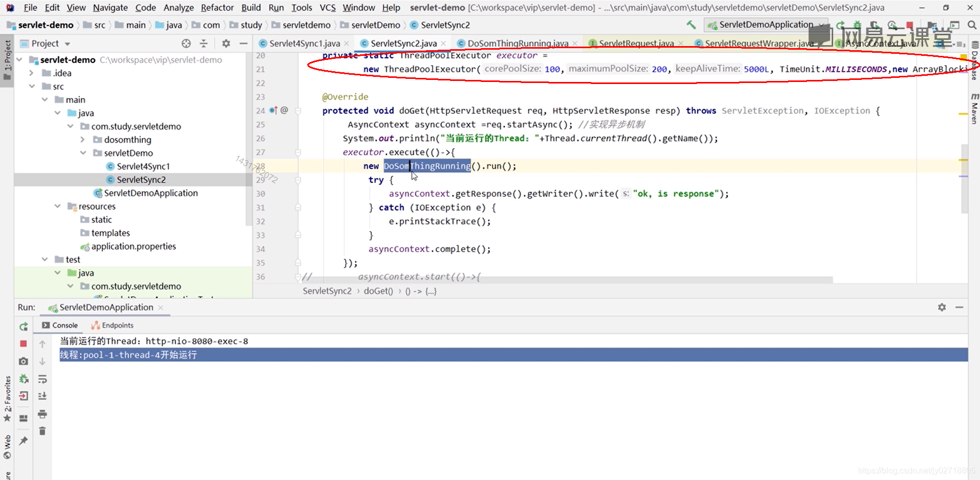Select application.properties in project tree

(133, 246)
